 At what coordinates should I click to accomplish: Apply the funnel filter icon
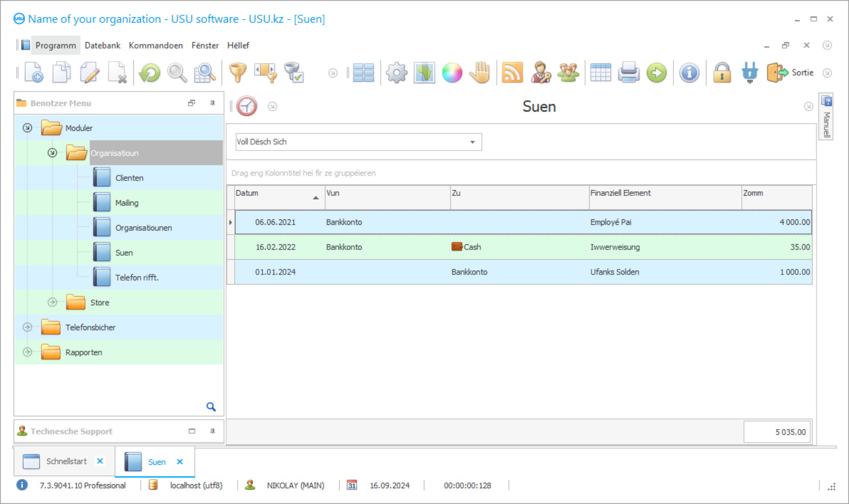[x=238, y=72]
